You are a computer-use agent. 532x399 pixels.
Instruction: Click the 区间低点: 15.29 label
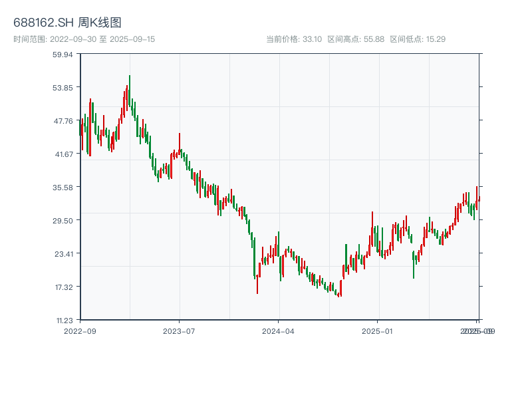pos(418,39)
